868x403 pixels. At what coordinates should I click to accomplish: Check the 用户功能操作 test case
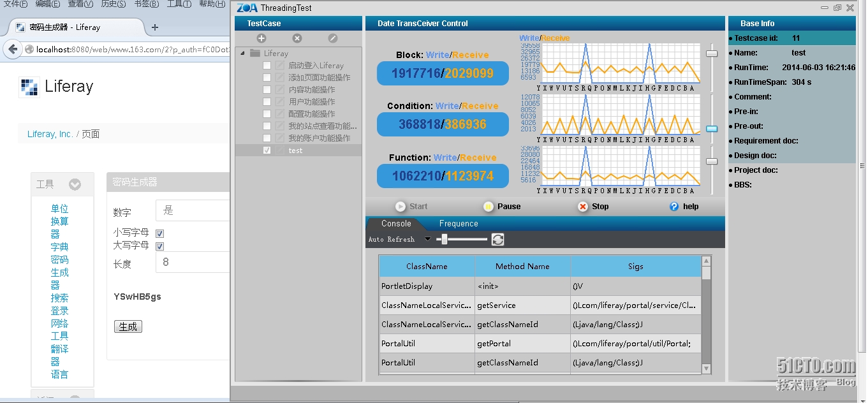pos(267,102)
